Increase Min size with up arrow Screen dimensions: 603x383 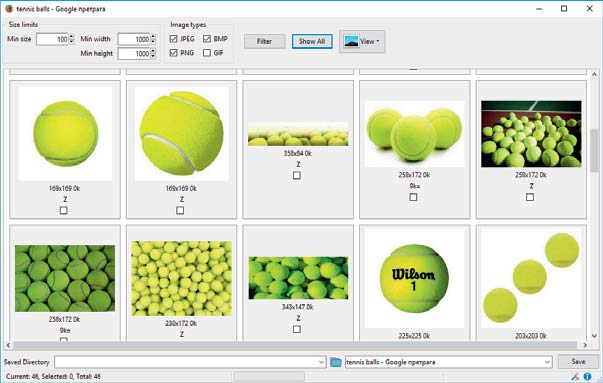pyautogui.click(x=72, y=37)
